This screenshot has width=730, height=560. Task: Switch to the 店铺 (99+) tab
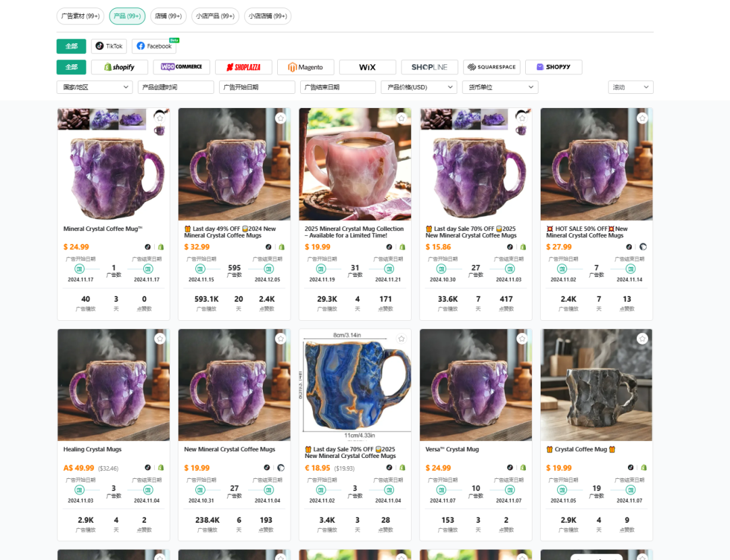pos(168,16)
